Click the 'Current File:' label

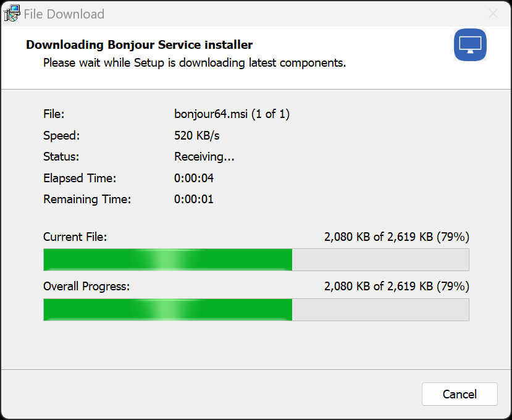coord(75,237)
